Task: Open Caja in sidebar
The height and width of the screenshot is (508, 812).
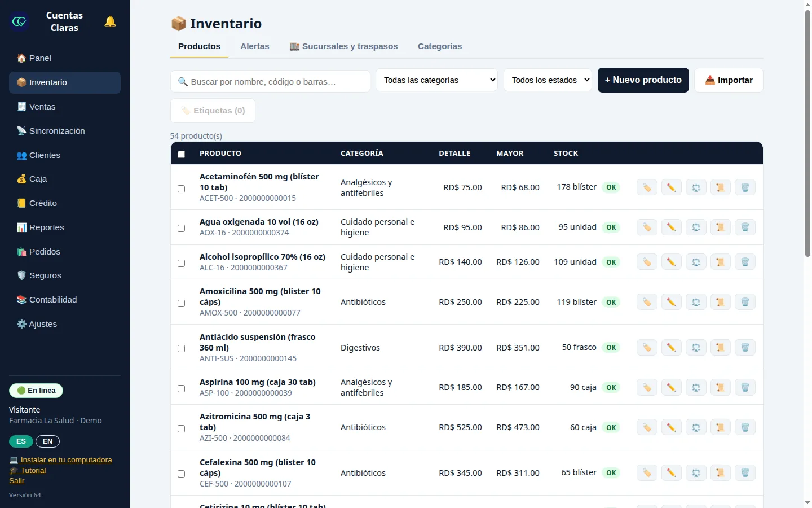Action: click(x=65, y=179)
